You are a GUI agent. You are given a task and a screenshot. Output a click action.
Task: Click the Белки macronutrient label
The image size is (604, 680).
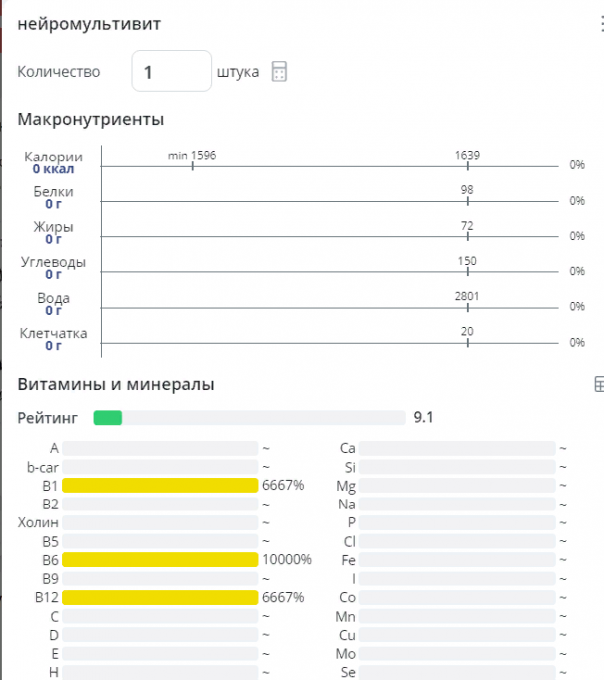coord(53,192)
